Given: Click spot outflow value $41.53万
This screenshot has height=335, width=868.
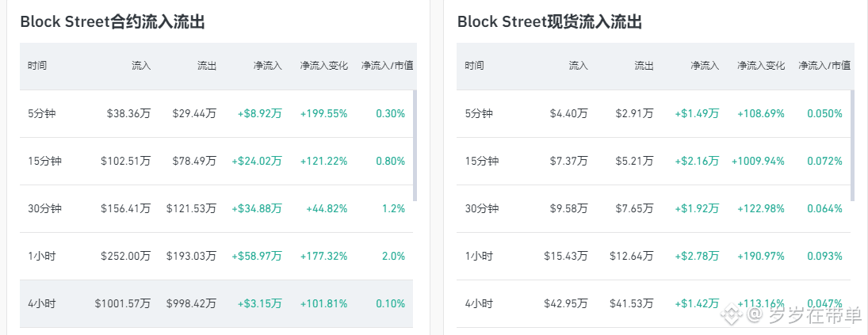Looking at the screenshot, I should pyautogui.click(x=632, y=304).
